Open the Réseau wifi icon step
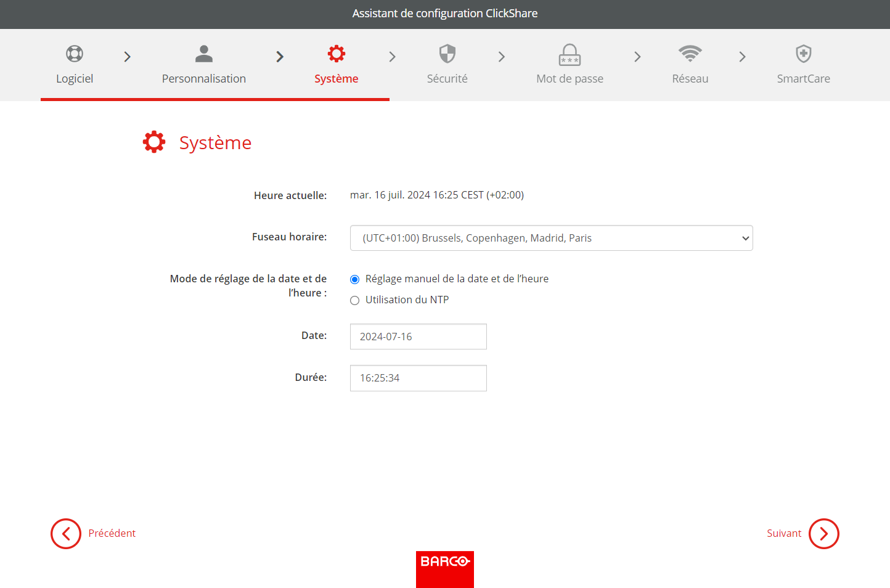This screenshot has width=890, height=588. [x=690, y=54]
